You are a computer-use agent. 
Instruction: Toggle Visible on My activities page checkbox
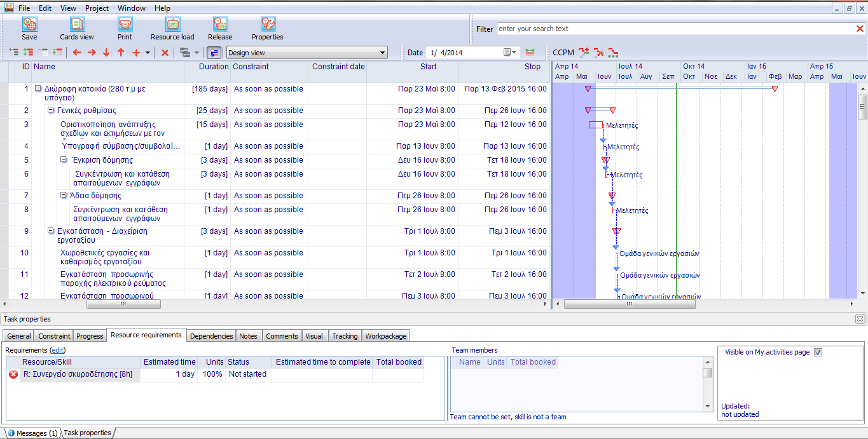[818, 352]
